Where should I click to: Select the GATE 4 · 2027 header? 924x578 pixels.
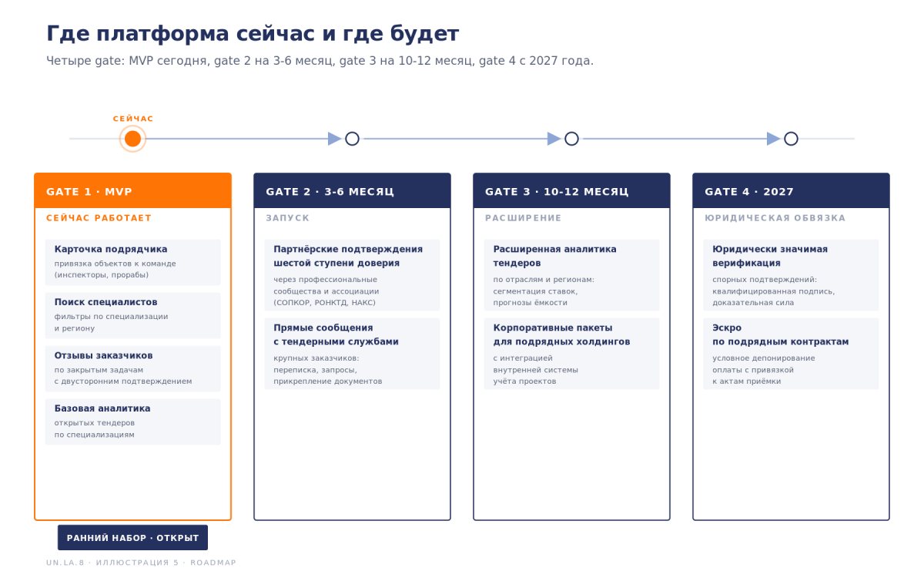[x=791, y=191]
